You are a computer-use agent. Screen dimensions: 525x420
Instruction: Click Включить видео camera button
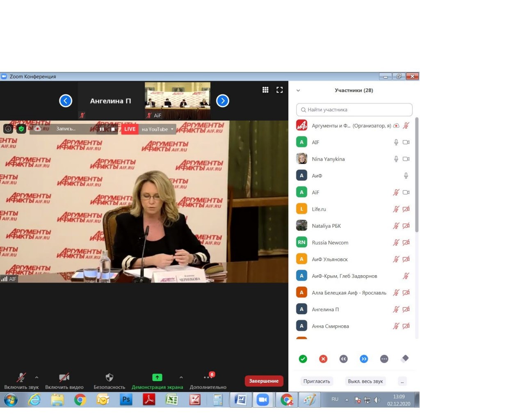(64, 381)
